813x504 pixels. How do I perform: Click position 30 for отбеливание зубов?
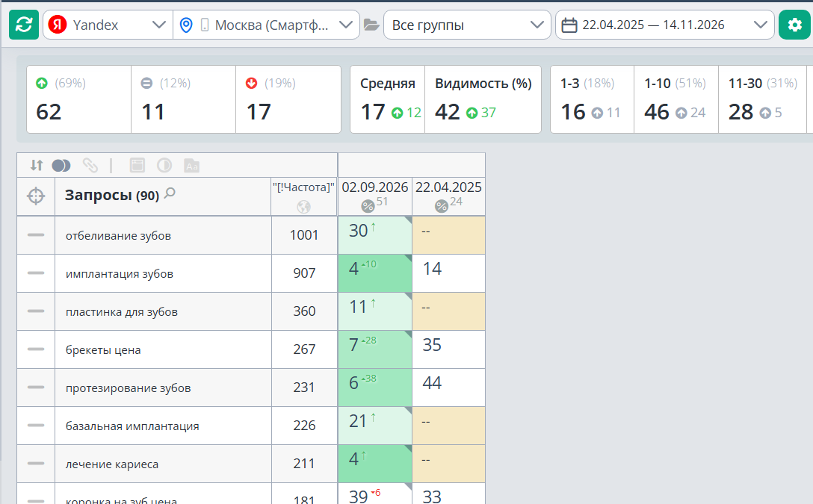click(375, 234)
